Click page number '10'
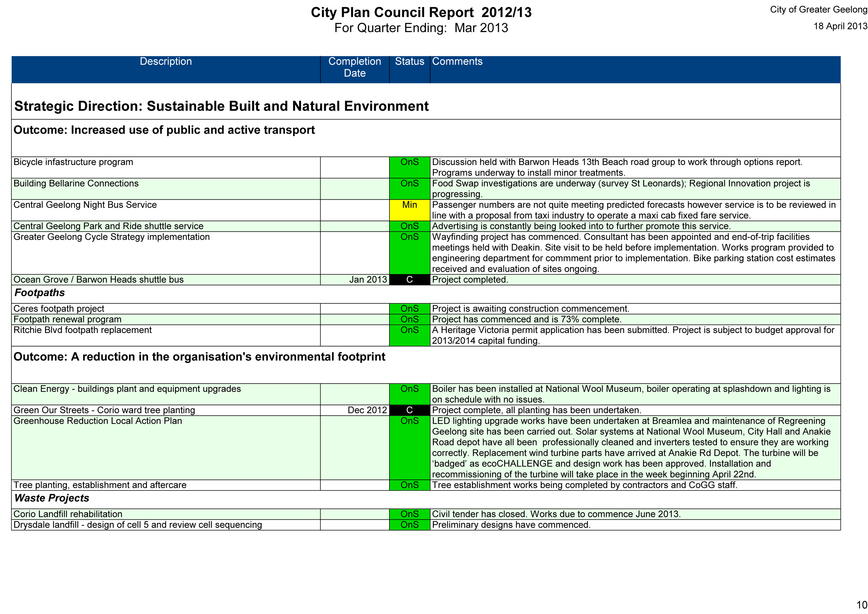This screenshot has height=614, width=868. (862, 604)
